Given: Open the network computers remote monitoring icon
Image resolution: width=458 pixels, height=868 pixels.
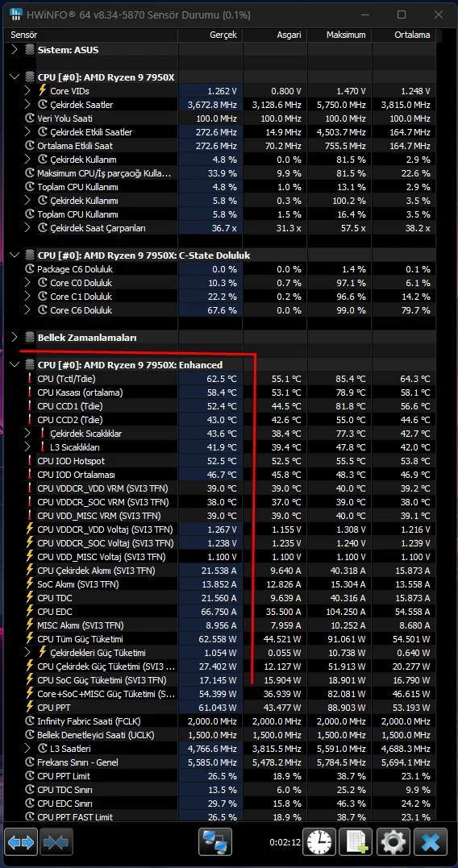Looking at the screenshot, I should tap(215, 842).
